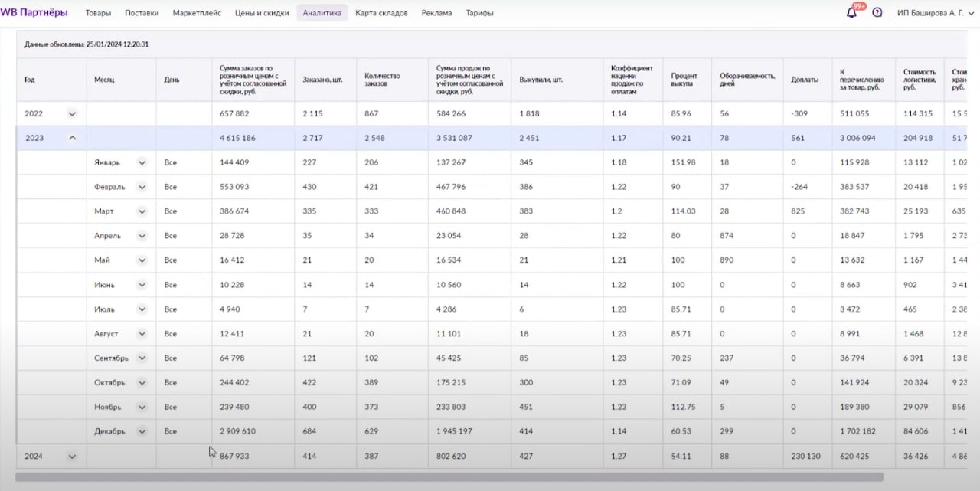
Task: Expand the Декабрь month chevron
Action: pyautogui.click(x=142, y=431)
